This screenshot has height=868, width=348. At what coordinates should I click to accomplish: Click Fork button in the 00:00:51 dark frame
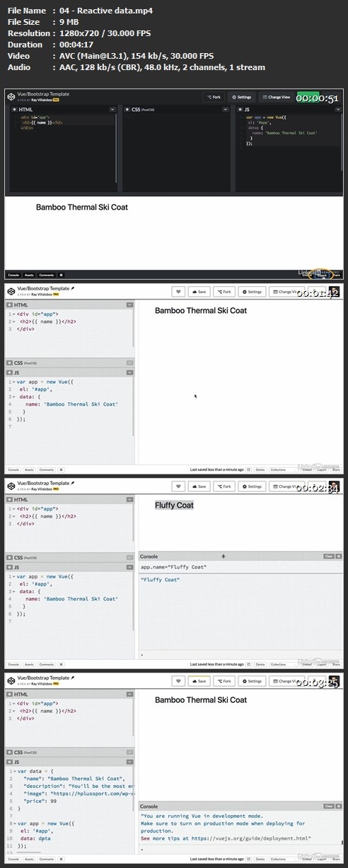[214, 97]
